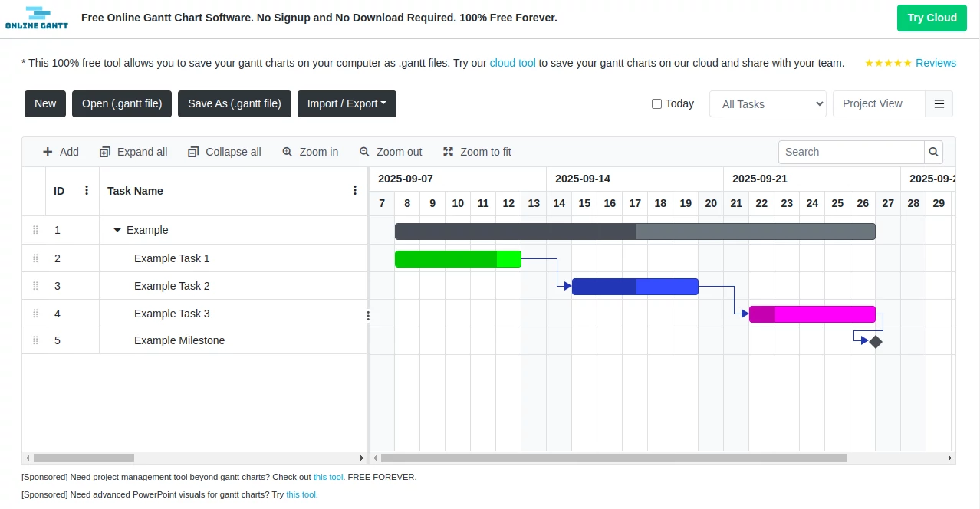Click the search magnifier icon
This screenshot has width=980, height=509.
(x=933, y=152)
